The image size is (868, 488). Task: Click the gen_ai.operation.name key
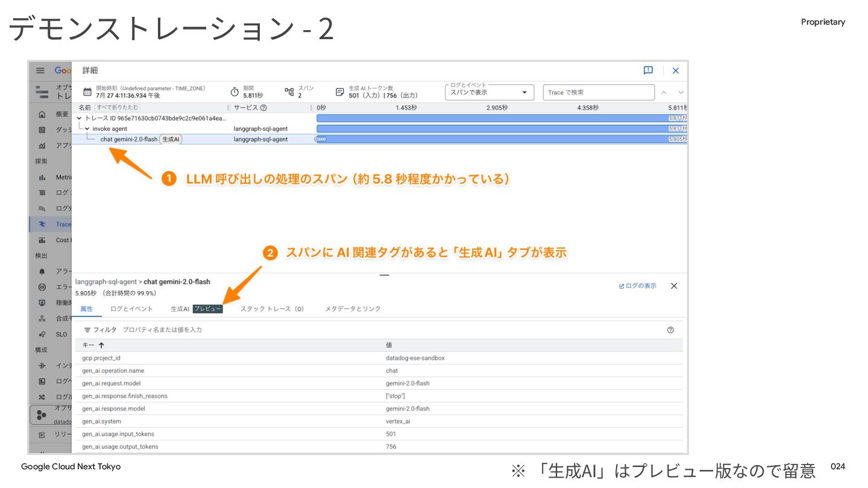(x=113, y=371)
